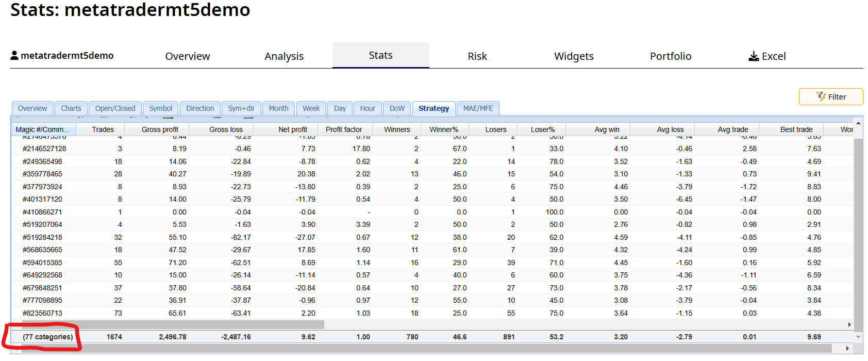
Task: Select the Stats navigation item
Action: coord(381,55)
